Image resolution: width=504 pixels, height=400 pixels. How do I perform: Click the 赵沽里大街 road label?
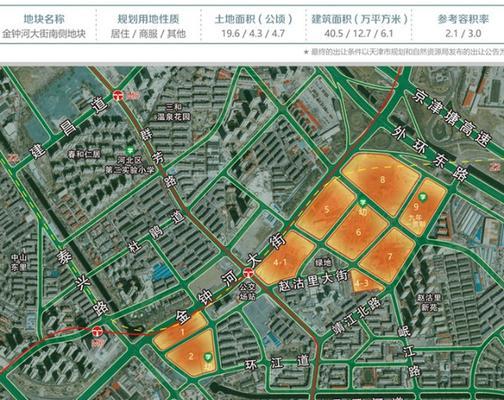314,281
